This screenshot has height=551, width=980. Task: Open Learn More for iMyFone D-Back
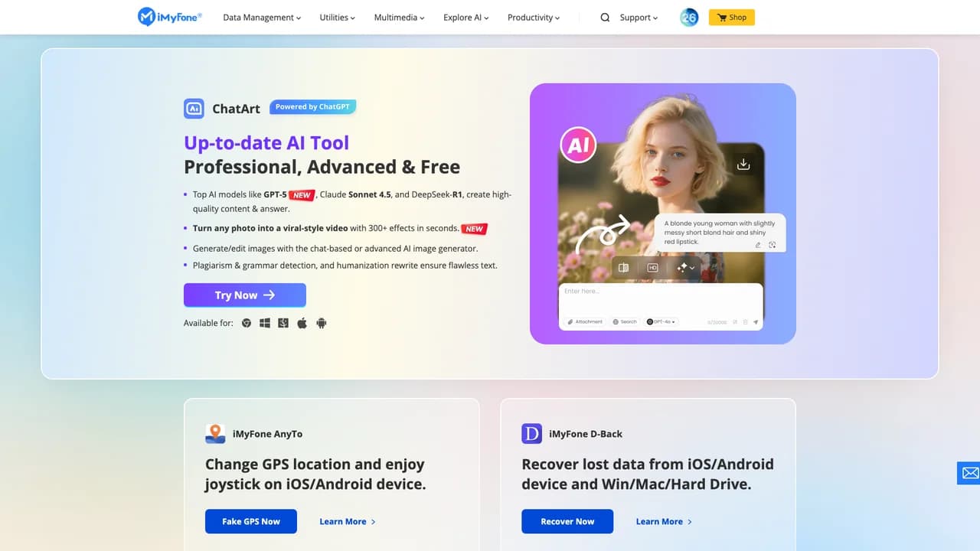tap(664, 522)
